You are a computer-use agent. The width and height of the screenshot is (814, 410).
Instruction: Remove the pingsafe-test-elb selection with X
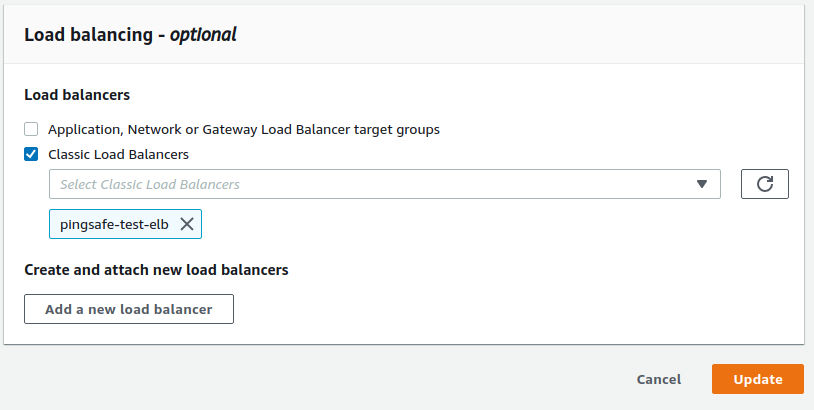(x=187, y=224)
